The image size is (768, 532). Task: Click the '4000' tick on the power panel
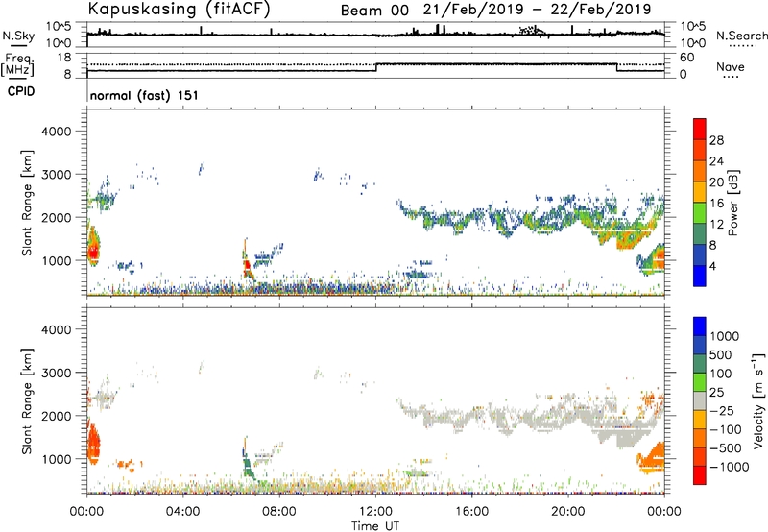[56, 132]
